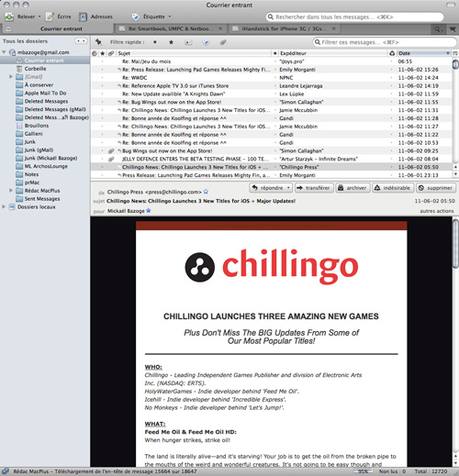Screen dimensions: 459x476
Task: Expand the Rédac MacPlus folder
Action: pyautogui.click(x=11, y=191)
